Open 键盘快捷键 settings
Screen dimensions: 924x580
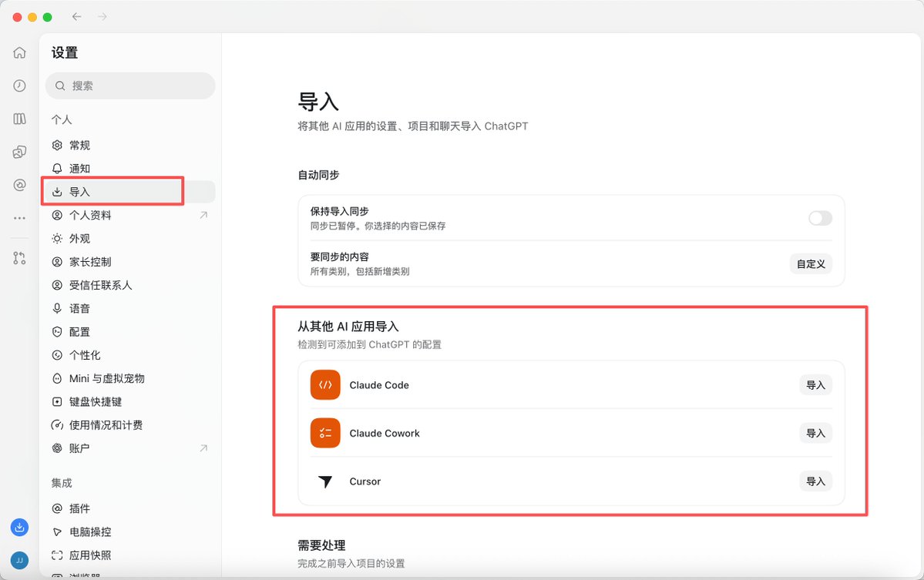pyautogui.click(x=130, y=401)
